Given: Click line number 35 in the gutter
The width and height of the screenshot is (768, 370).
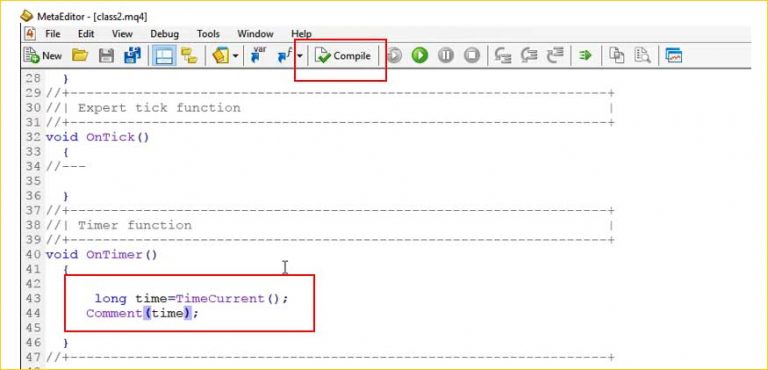Looking at the screenshot, I should 33,181.
